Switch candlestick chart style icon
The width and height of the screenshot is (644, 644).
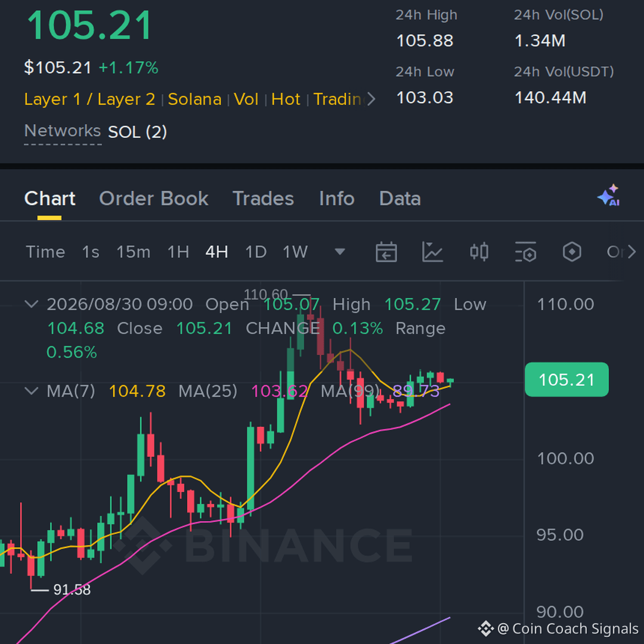pos(479,252)
